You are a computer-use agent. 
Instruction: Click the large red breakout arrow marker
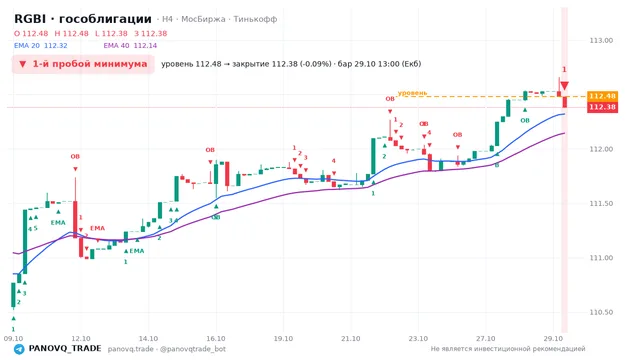click(564, 86)
